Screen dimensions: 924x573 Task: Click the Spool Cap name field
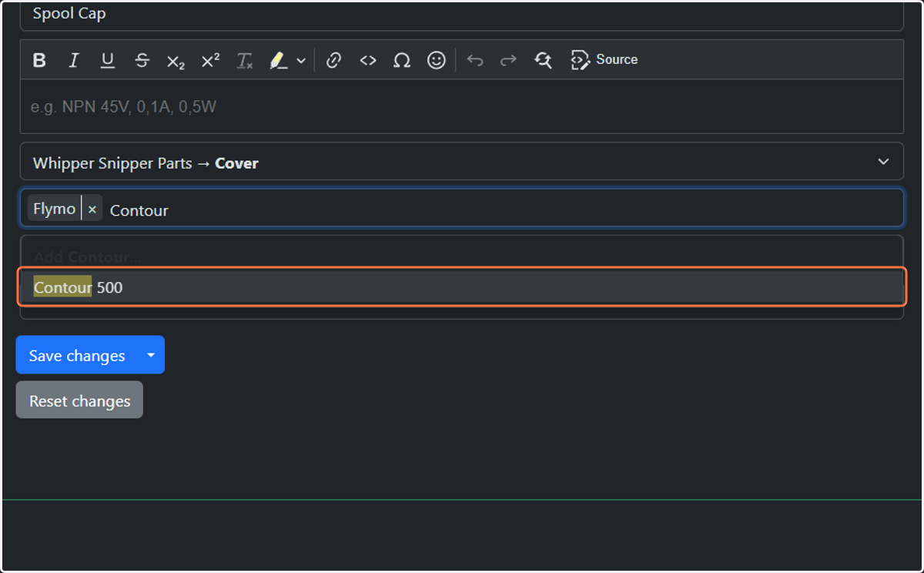tap(462, 15)
